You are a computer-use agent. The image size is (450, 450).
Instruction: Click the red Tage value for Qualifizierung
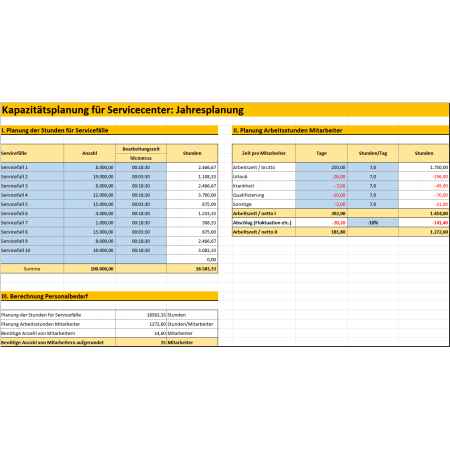click(321, 195)
